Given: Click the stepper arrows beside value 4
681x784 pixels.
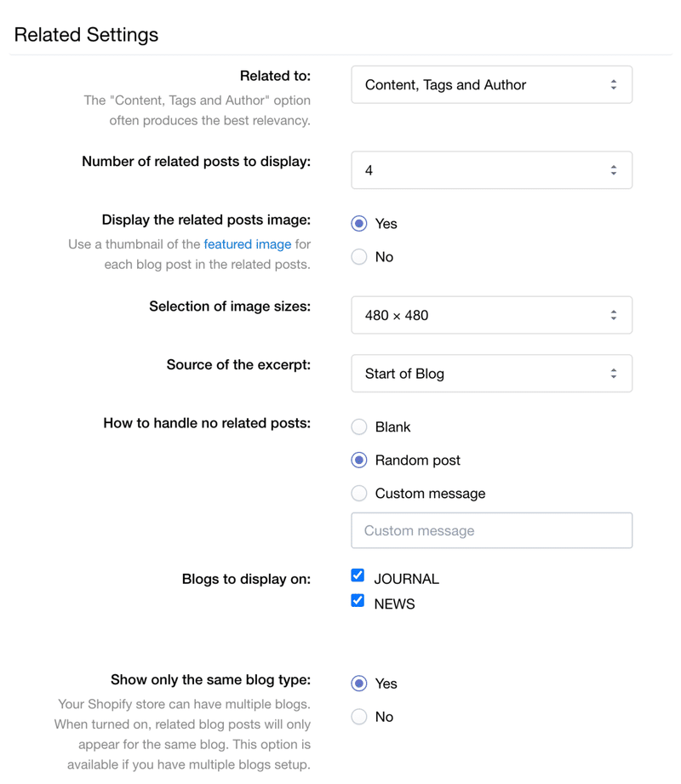Looking at the screenshot, I should (x=613, y=170).
